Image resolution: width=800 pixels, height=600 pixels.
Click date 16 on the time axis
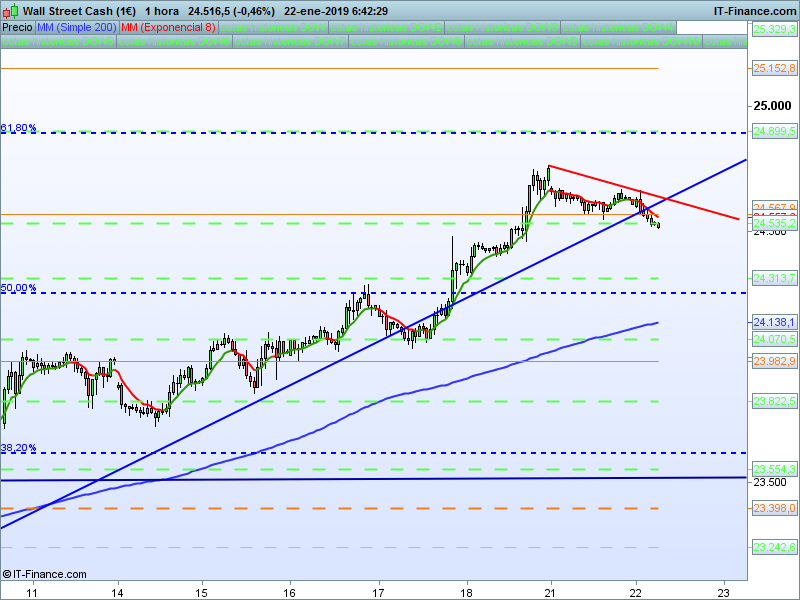(x=289, y=592)
